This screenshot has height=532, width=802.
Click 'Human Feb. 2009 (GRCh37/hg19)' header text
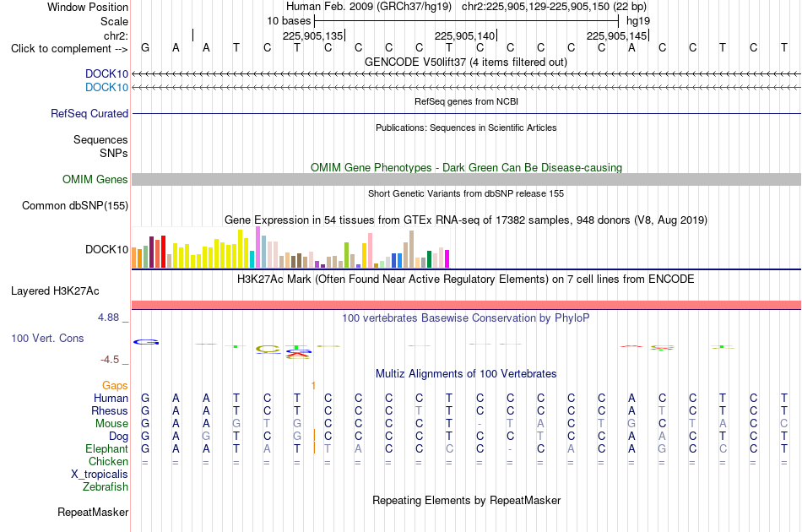(x=369, y=7)
